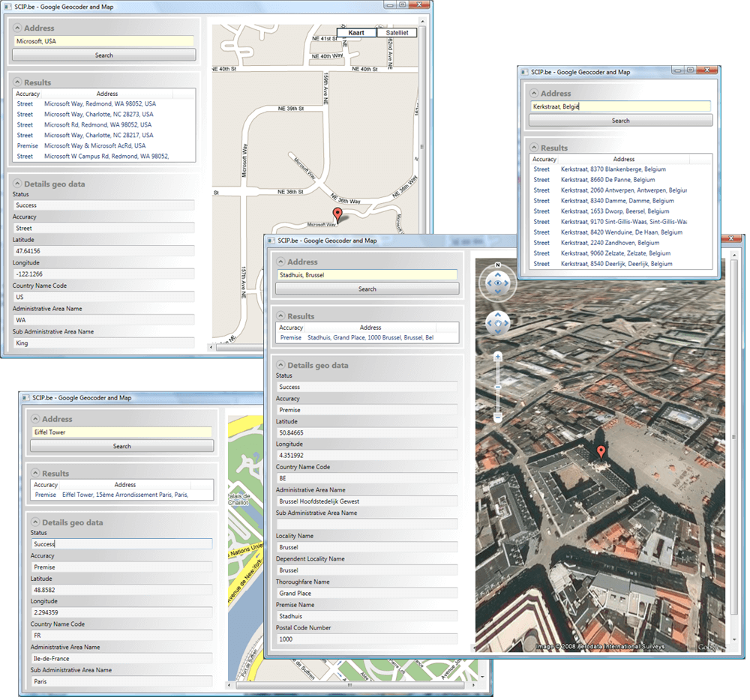750x700 pixels.
Task: Select result Kerkstraat, 8540 Deerlijk
Action: coord(620,264)
